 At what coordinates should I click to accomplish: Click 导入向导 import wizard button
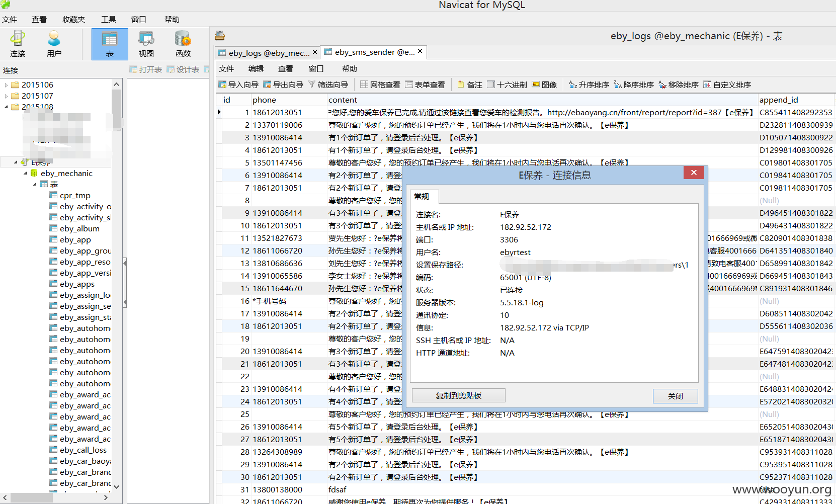tap(238, 85)
